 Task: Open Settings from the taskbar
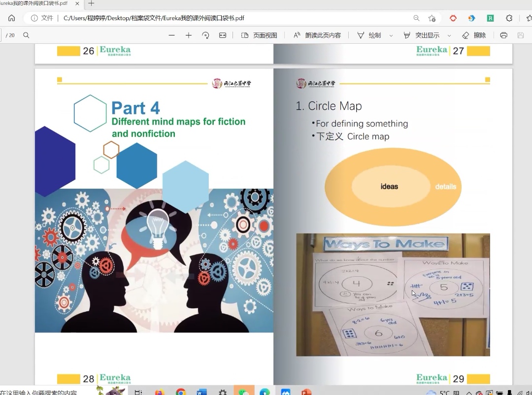(223, 392)
